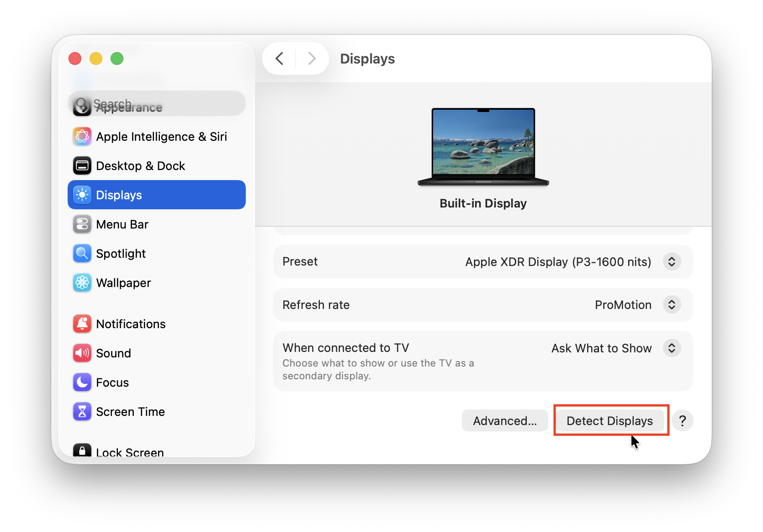
Task: Change the Refresh rate from ProMotion
Action: (x=672, y=304)
